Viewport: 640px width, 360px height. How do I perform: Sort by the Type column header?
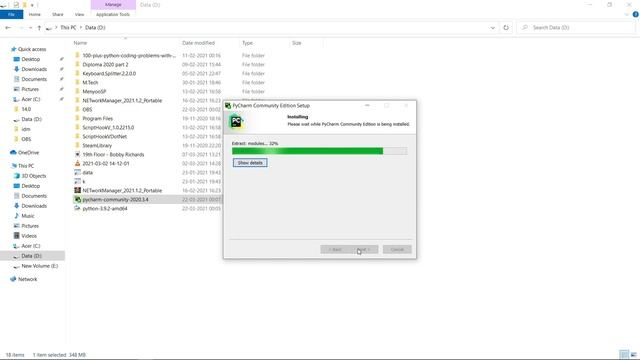click(247, 43)
